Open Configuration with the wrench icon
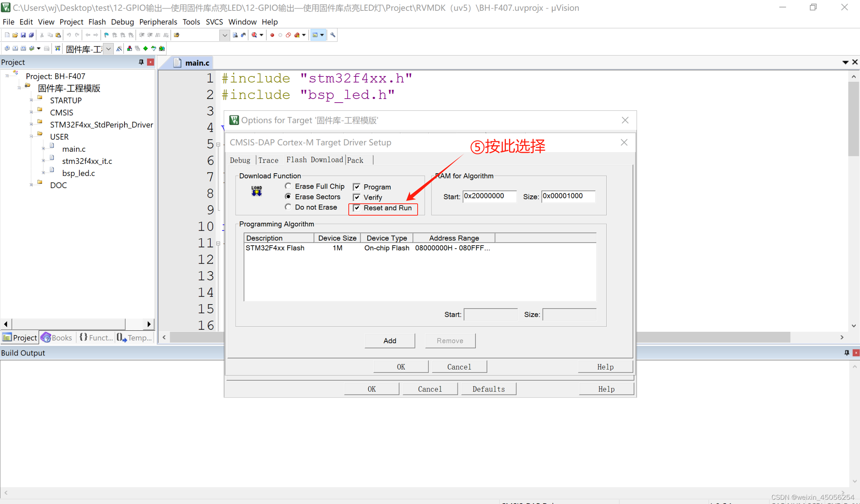The image size is (860, 504). tap(333, 35)
